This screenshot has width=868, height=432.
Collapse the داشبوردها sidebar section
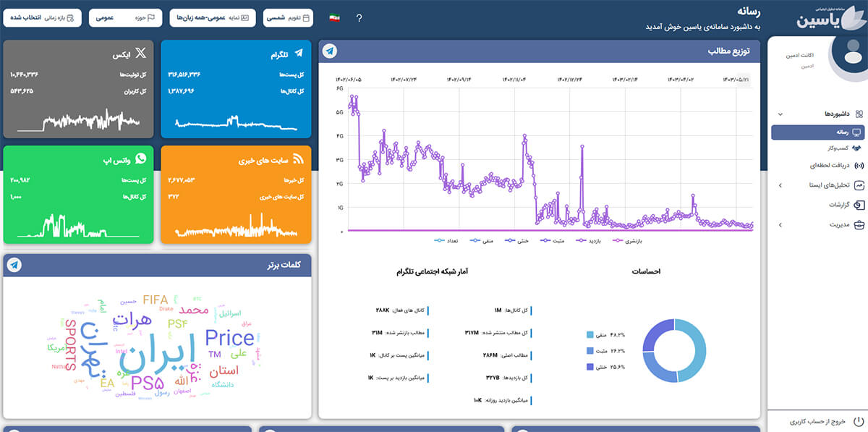[x=780, y=114]
